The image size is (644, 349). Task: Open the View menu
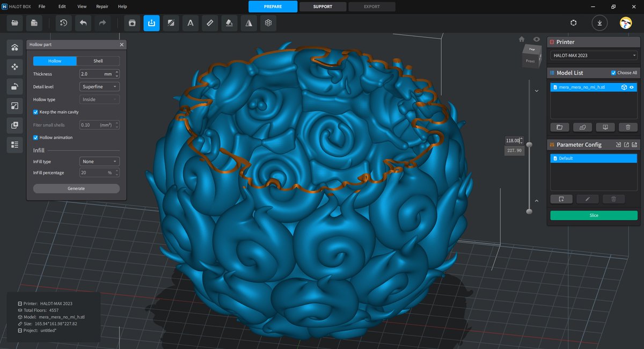tap(82, 6)
